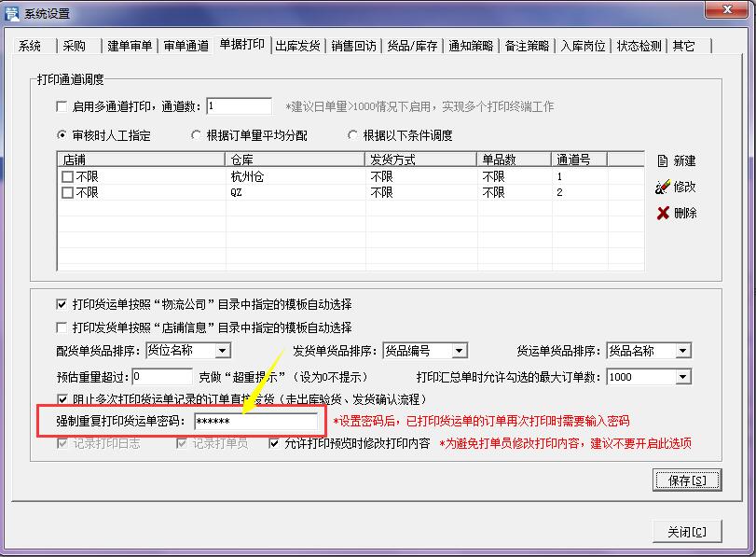Select 审核时人工指定 radio option

(x=62, y=135)
